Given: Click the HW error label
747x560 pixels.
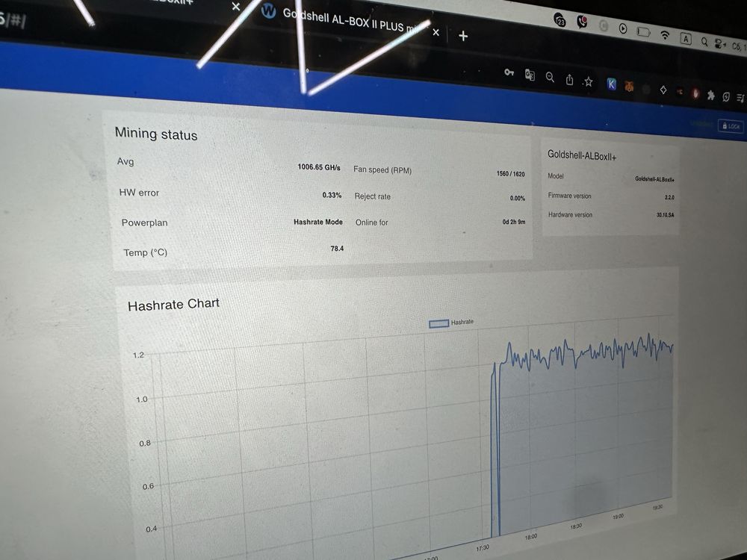Looking at the screenshot, I should [139, 193].
